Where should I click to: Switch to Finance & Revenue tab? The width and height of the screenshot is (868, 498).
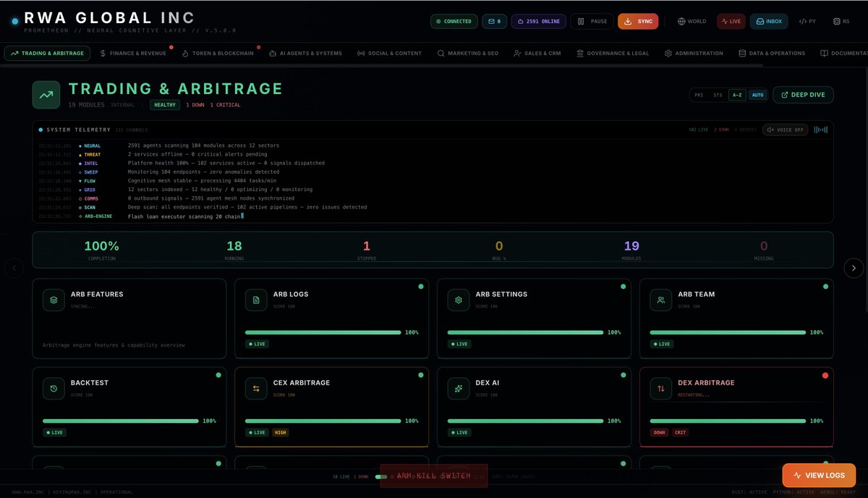[x=133, y=53]
